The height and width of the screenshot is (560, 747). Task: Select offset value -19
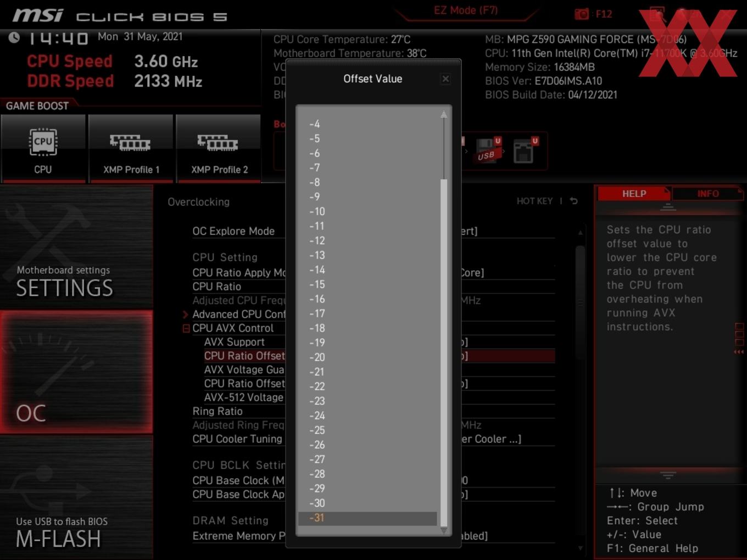coord(367,343)
